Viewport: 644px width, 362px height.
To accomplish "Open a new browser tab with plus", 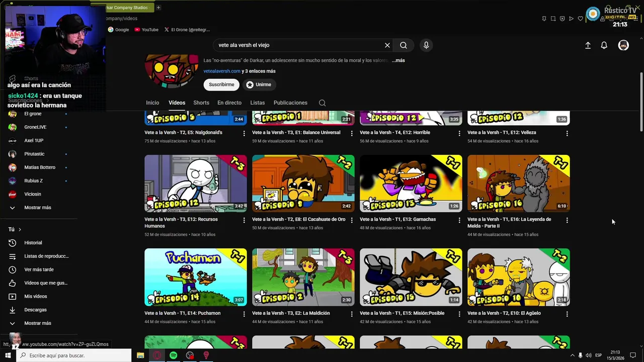I will [158, 8].
